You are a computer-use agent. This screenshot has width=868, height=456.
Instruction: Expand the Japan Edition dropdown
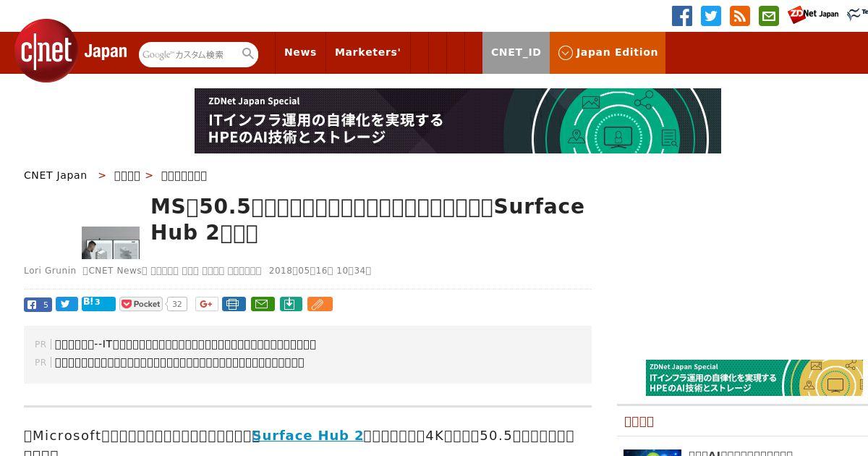[608, 53]
